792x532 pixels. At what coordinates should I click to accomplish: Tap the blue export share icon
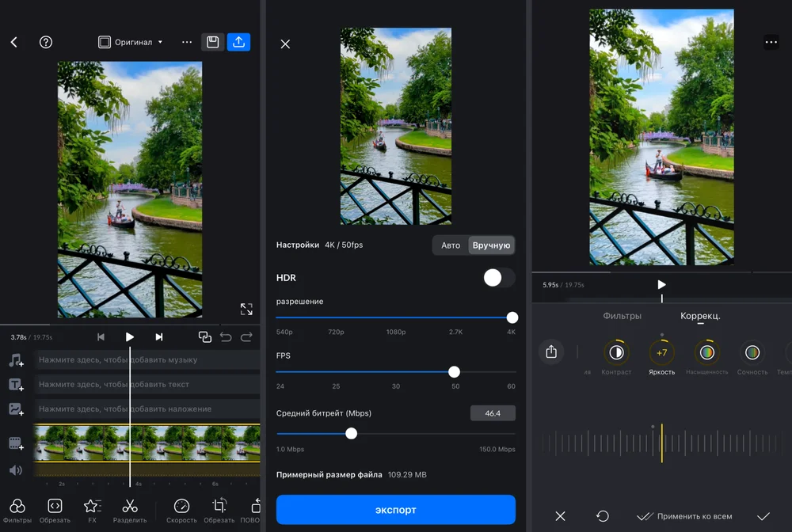tap(238, 42)
